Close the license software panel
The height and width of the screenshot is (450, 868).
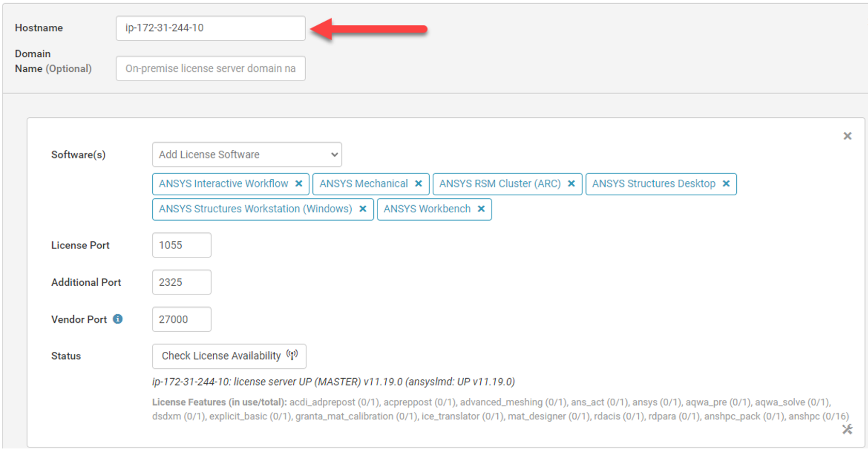pyautogui.click(x=847, y=136)
